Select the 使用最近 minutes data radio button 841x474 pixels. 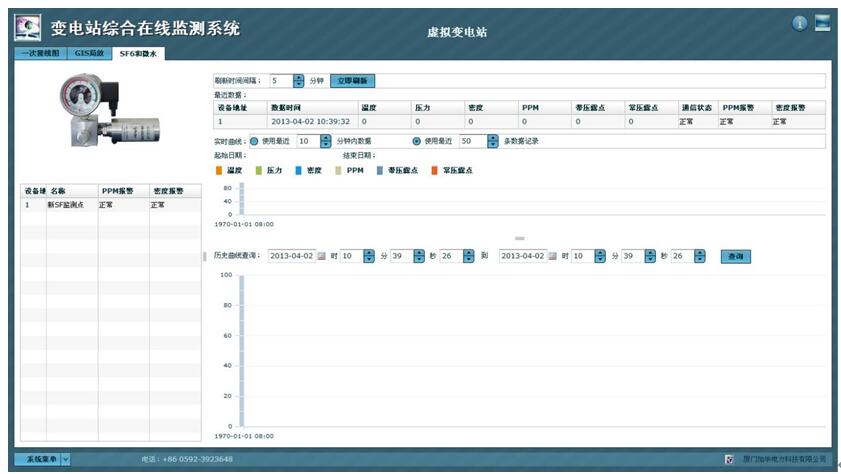[x=253, y=141]
